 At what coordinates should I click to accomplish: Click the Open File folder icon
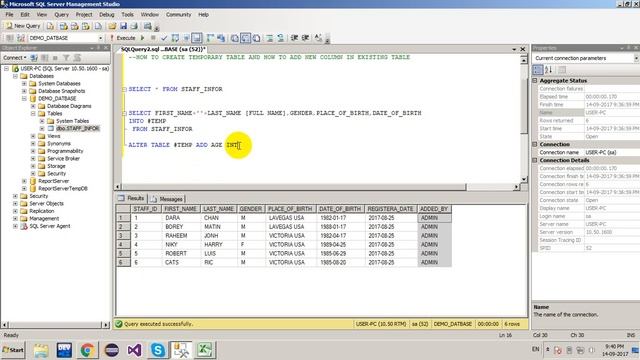tap(112, 26)
